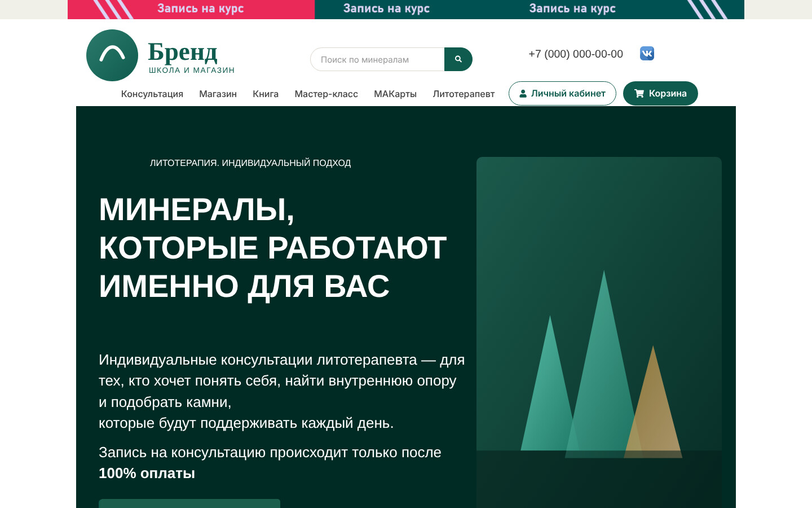Click the '100% оплаты' bold text
Screen dimensions: 812x508
pos(147,473)
